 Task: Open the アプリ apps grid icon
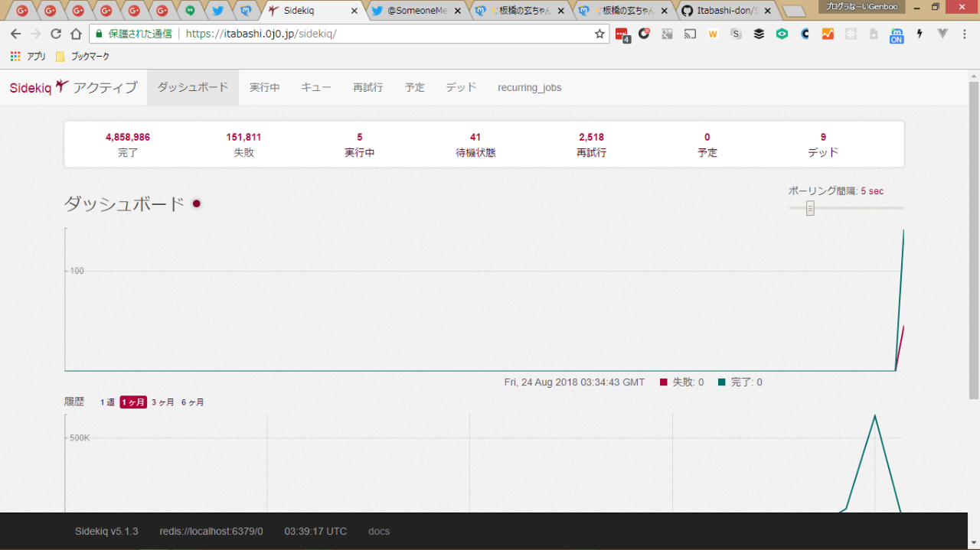click(x=15, y=57)
